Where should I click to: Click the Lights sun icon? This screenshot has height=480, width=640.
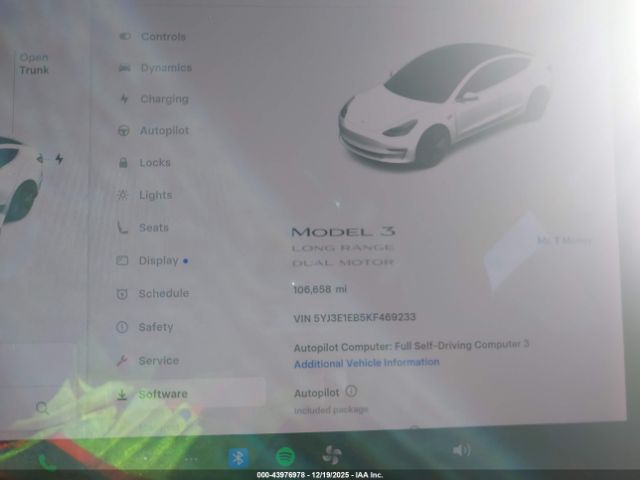coord(122,195)
